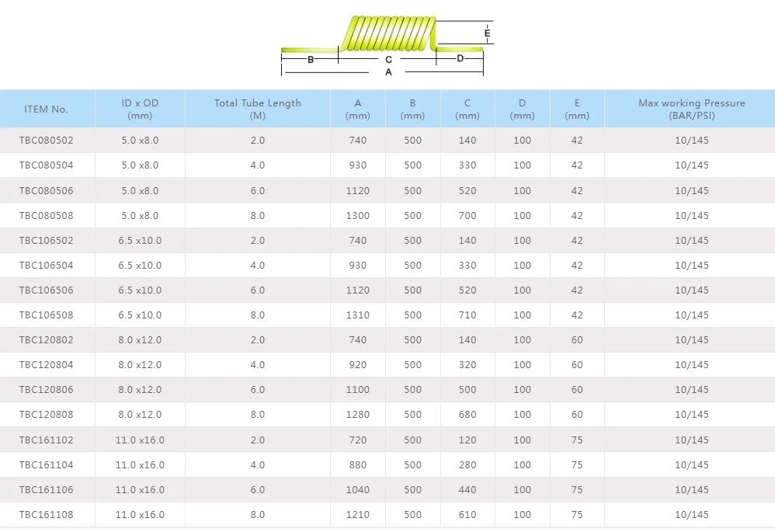Click the 6.5 x10.0 size in TBC106502 row
Image resolution: width=775 pixels, height=532 pixels.
[x=140, y=240]
